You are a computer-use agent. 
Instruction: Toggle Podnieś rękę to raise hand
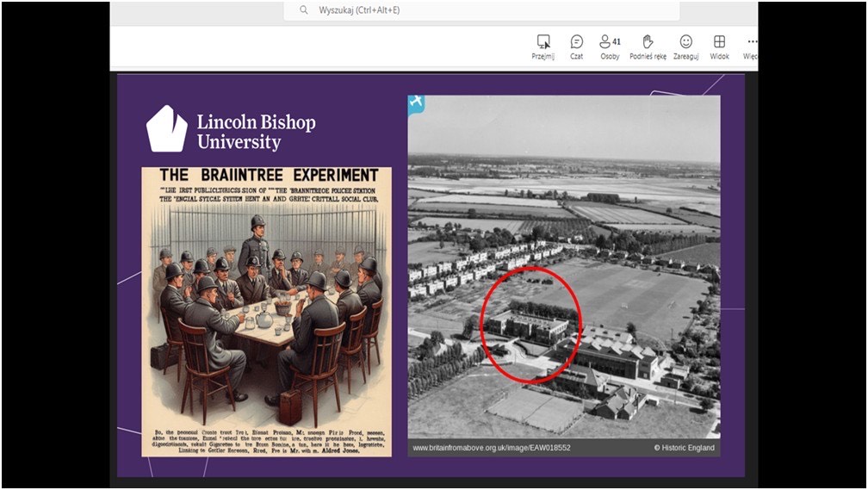pos(648,42)
